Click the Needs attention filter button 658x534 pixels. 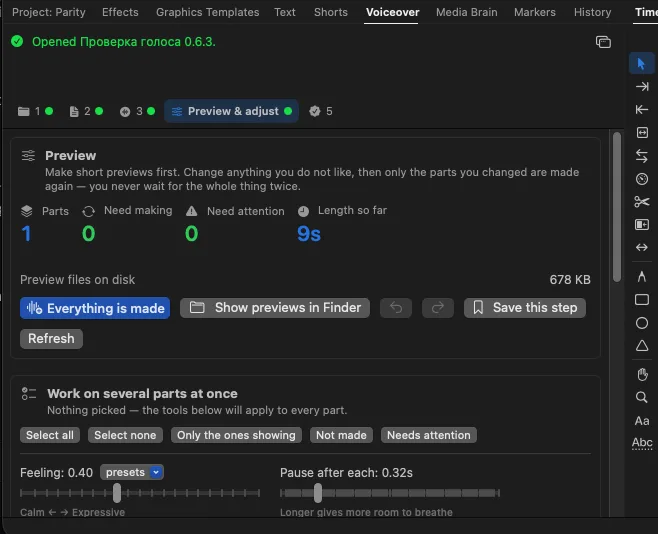coord(428,435)
